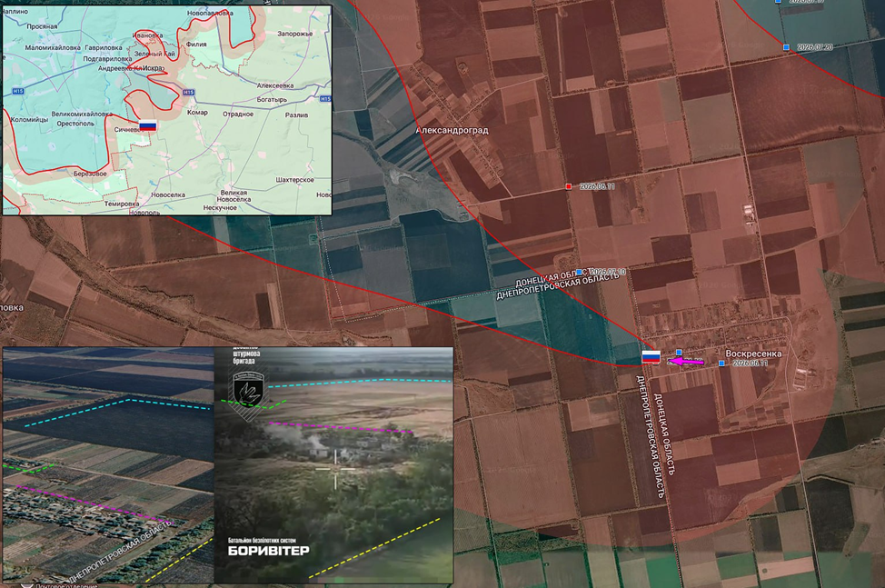The height and width of the screenshot is (588, 885).
Task: Click the БОРИВІТЕР logo text
Action: 269,551
